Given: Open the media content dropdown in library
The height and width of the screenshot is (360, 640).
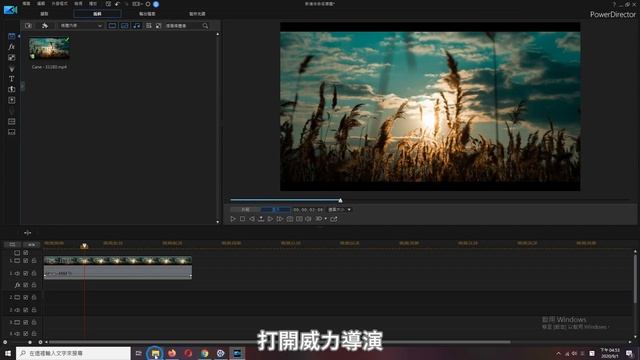Looking at the screenshot, I should tap(81, 26).
